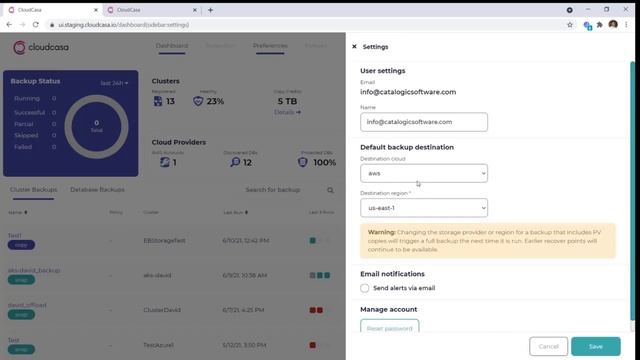Click the info@catalogicsoftware.com email text
Screen dimensions: 640x360
(408, 92)
